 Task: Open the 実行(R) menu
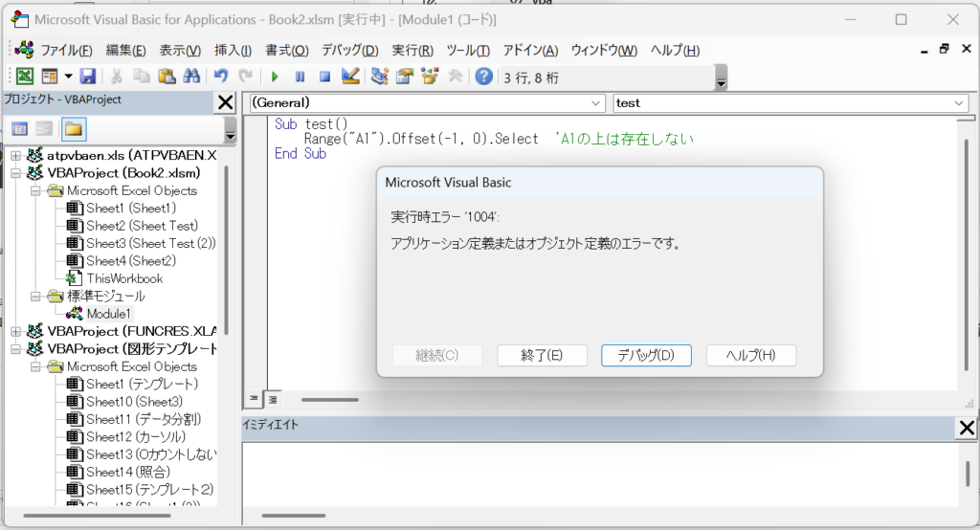(412, 51)
